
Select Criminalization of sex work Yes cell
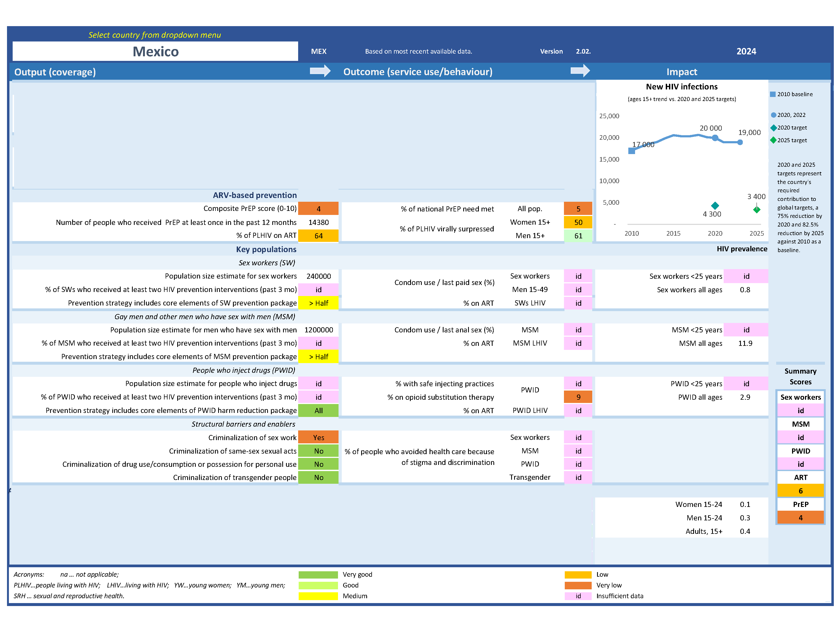click(318, 437)
